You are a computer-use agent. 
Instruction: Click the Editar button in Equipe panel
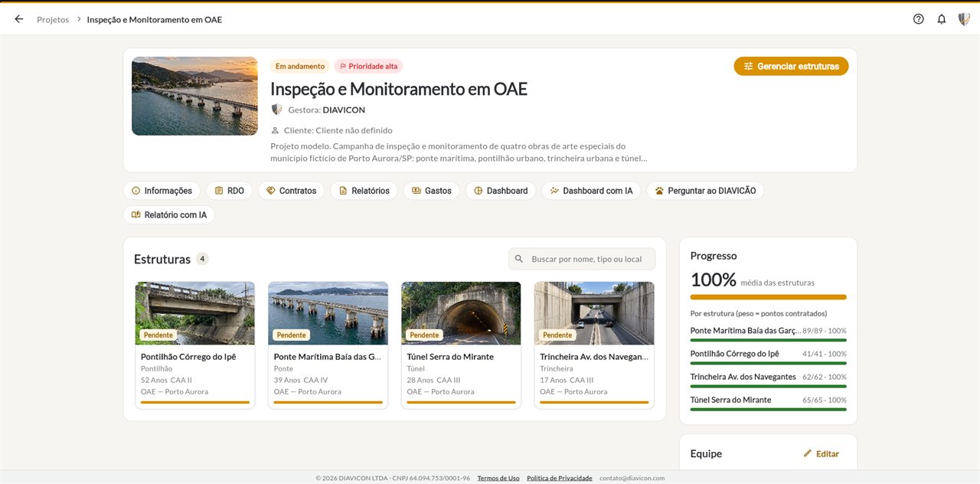coord(821,453)
